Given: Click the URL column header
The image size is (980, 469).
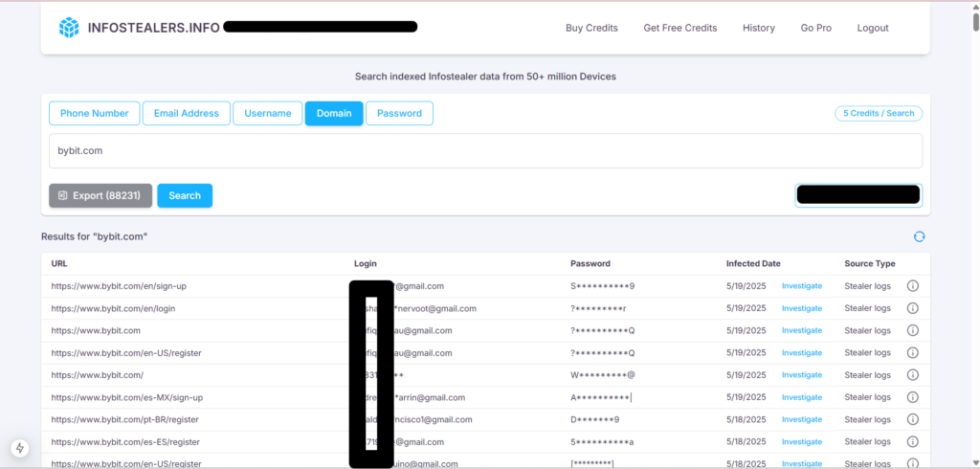Looking at the screenshot, I should point(59,264).
